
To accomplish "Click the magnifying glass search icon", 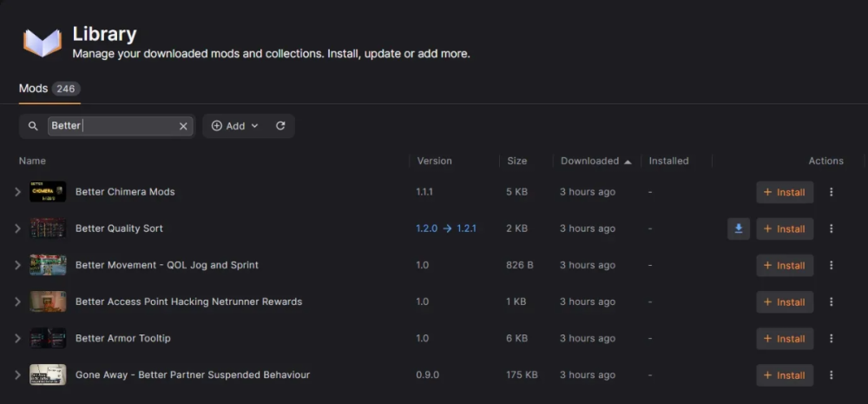I will click(x=33, y=126).
